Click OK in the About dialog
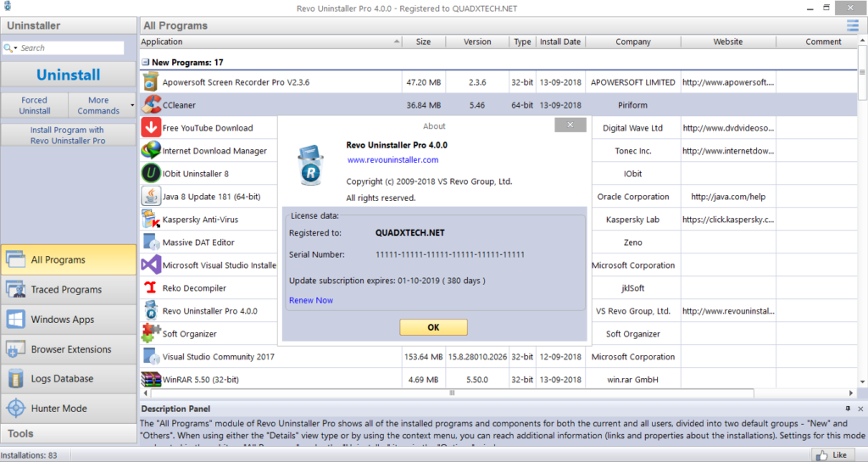The image size is (868, 462). (x=433, y=327)
